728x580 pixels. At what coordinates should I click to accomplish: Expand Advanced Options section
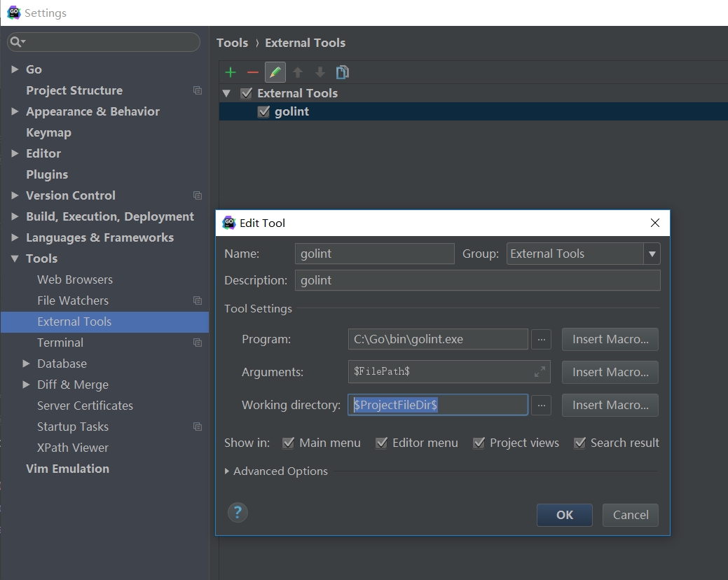point(227,471)
